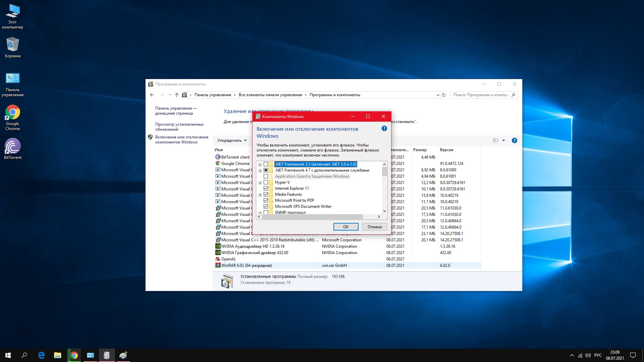Open the address bar history dropdown
644x362 pixels.
click(x=438, y=95)
